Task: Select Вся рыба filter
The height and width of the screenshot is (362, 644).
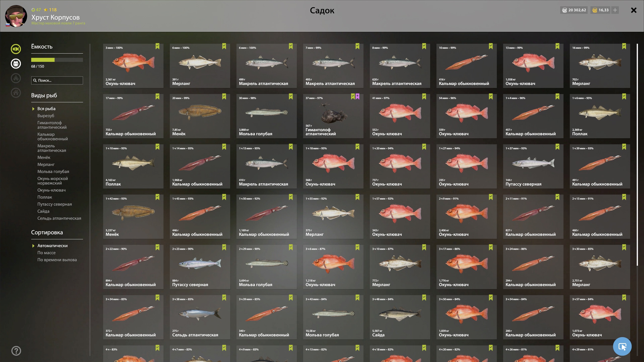Action: 47,109
